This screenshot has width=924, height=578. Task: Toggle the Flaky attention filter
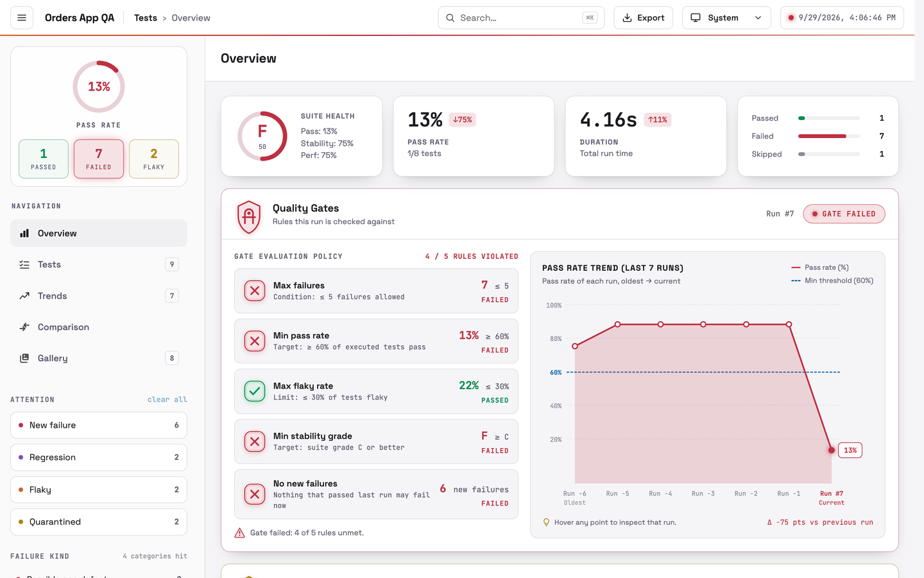point(99,489)
